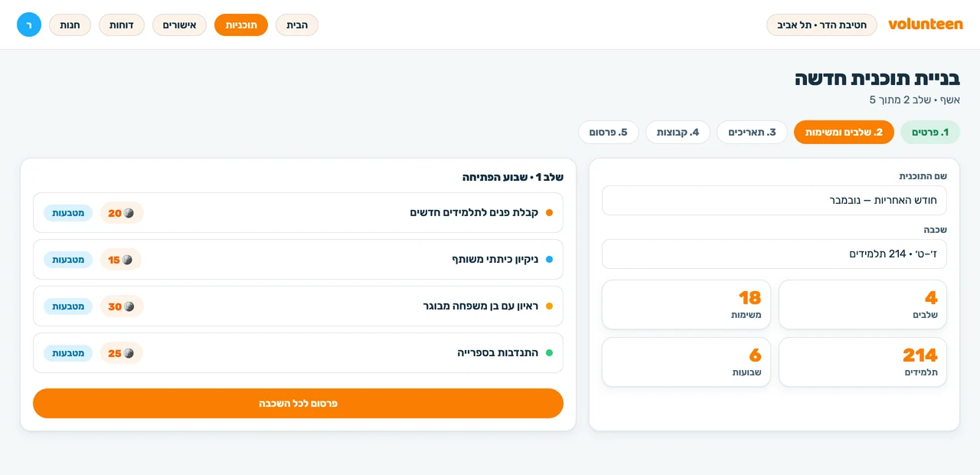Click the page title בניית תוכנית חדשה
The image size is (980, 475).
click(x=877, y=78)
